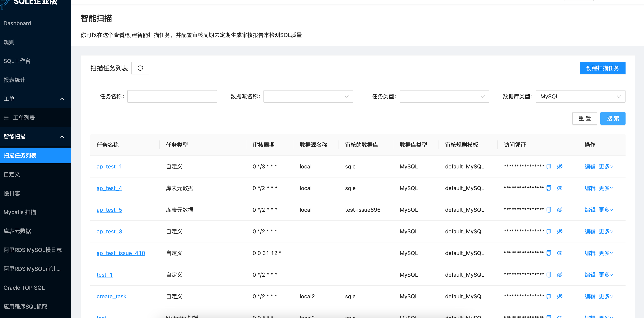Copy the access credential for ap_test_4
The height and width of the screenshot is (318, 644).
tap(549, 188)
